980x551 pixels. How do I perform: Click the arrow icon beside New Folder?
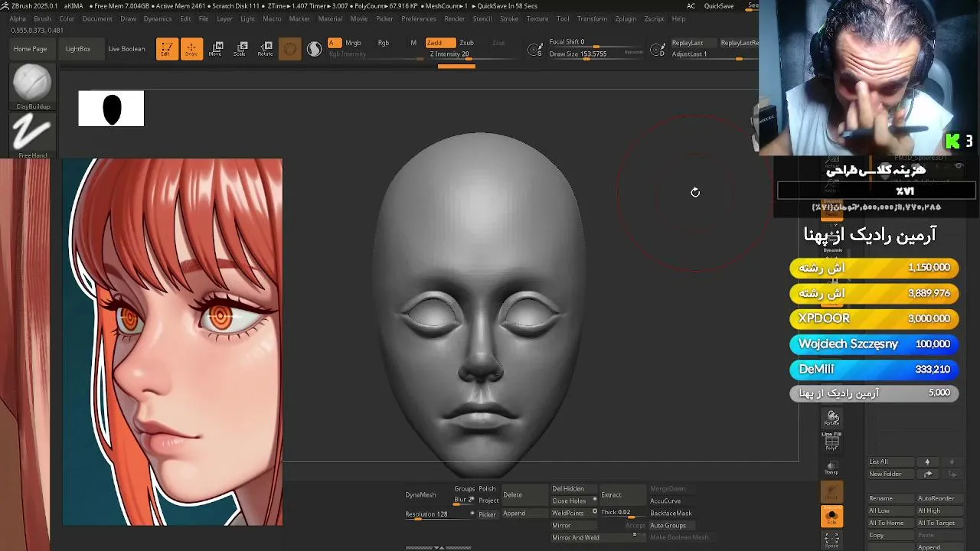(928, 474)
